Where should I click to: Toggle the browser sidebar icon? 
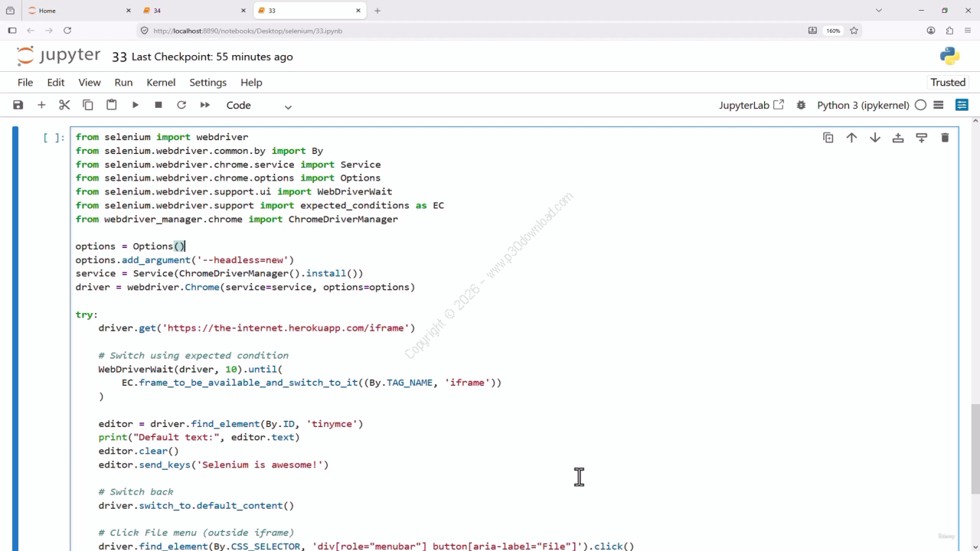point(11,31)
